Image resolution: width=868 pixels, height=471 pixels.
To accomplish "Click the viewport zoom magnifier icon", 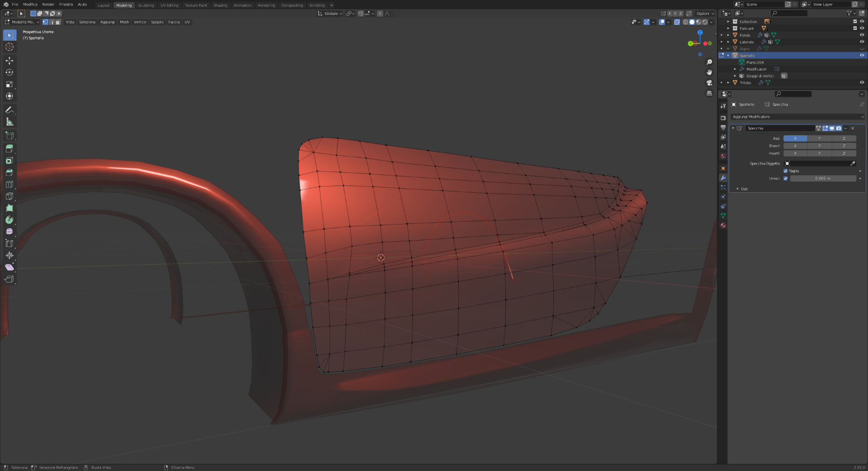I will (x=709, y=62).
